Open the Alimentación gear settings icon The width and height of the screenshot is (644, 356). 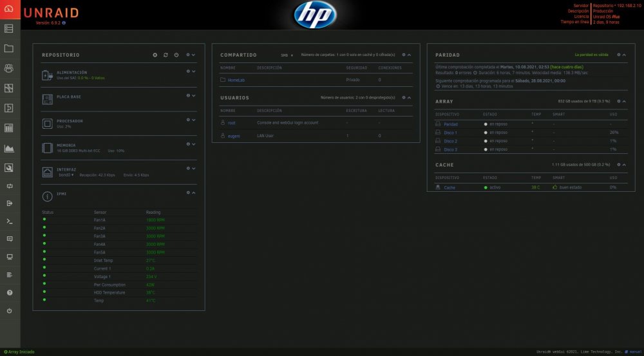[188, 71]
